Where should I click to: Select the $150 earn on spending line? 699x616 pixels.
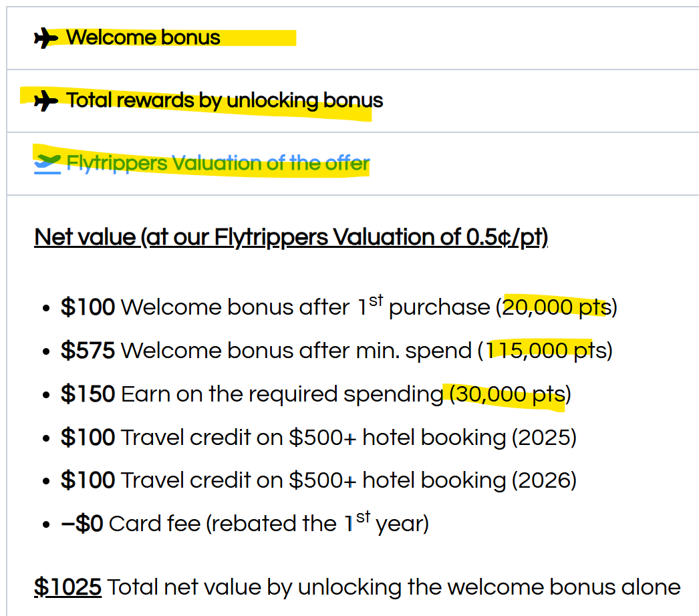coord(315,394)
